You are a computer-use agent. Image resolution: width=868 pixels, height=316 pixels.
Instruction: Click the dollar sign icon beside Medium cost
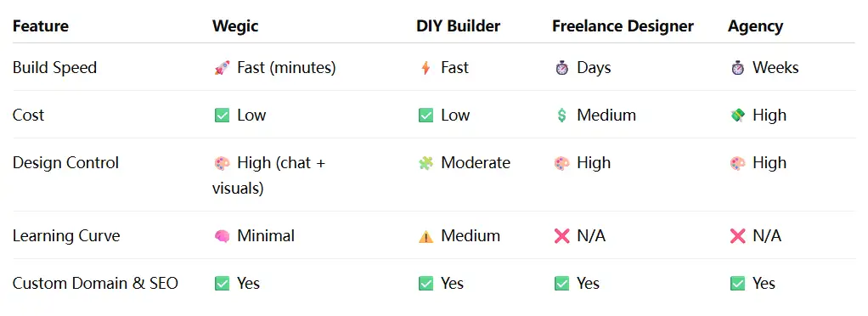(562, 116)
